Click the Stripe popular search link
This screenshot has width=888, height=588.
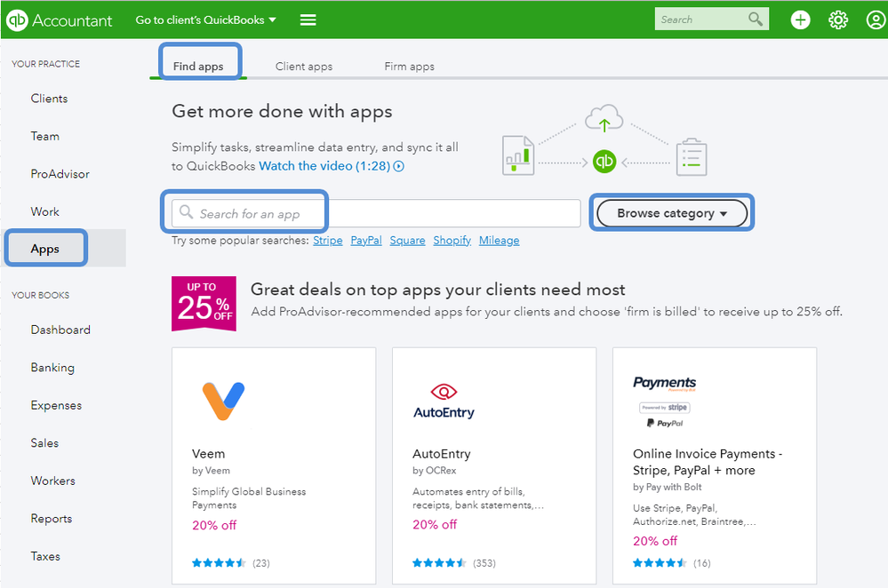(x=328, y=241)
